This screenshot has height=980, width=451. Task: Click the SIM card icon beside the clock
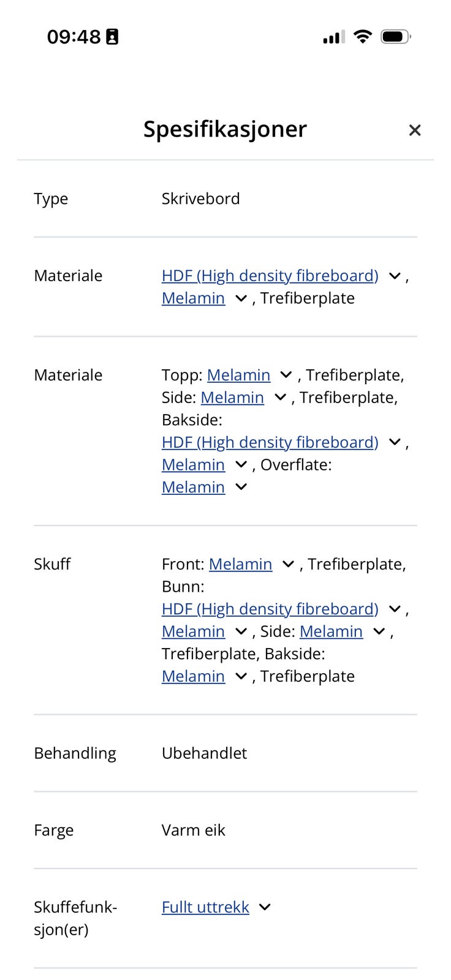(113, 36)
